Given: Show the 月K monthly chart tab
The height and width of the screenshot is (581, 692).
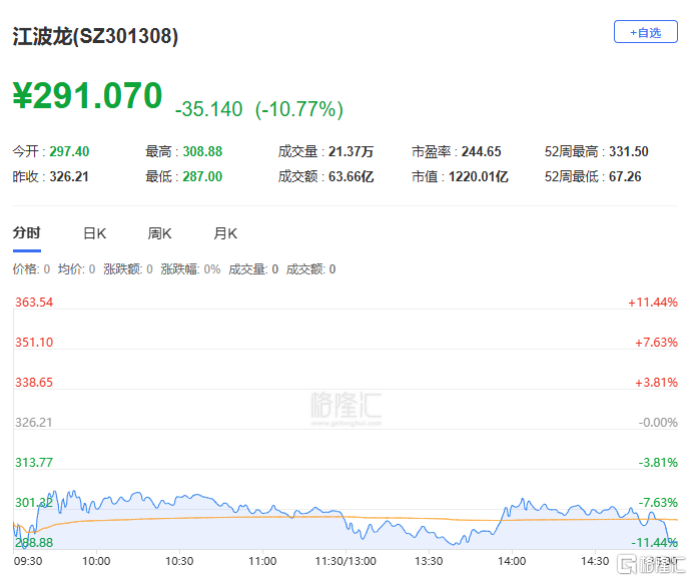Looking at the screenshot, I should point(225,233).
